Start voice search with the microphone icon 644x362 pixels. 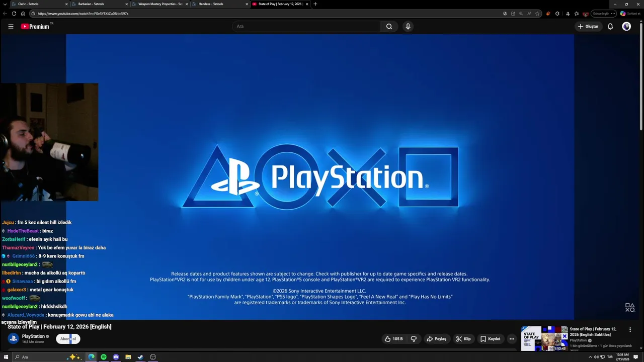(408, 27)
